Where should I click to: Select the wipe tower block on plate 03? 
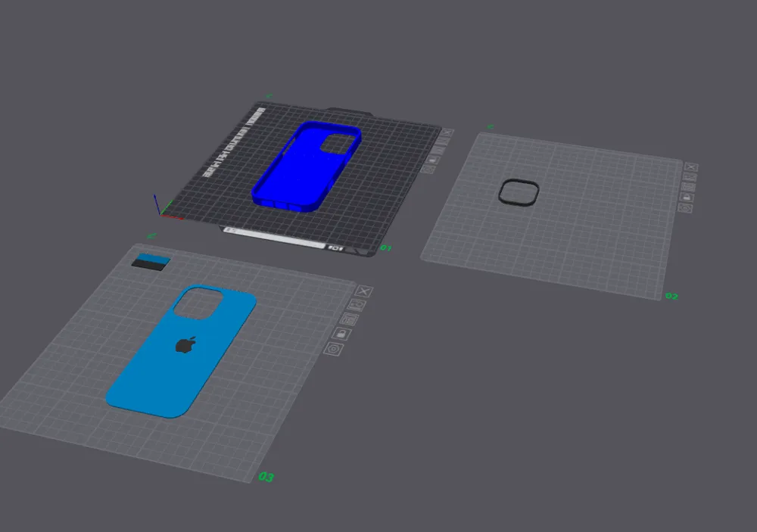pos(151,262)
